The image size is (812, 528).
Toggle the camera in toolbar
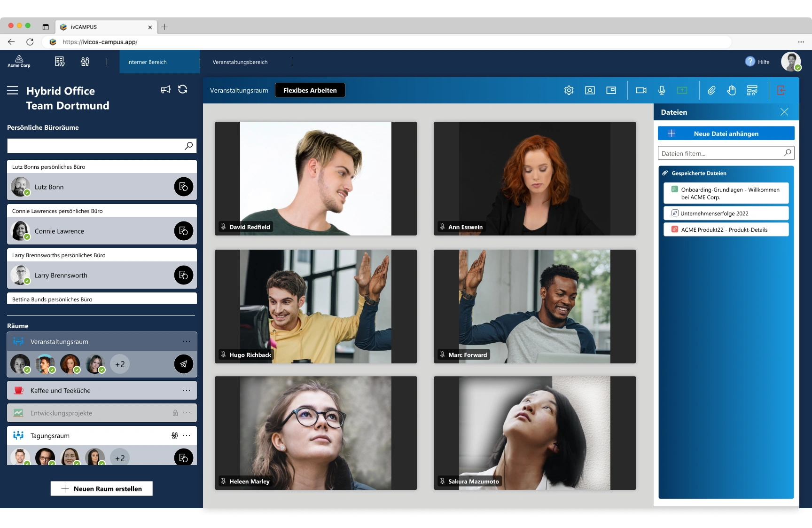tap(641, 90)
